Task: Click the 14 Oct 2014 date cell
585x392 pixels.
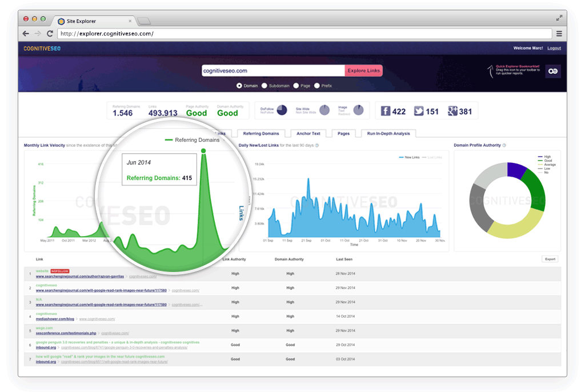Action: (345, 316)
